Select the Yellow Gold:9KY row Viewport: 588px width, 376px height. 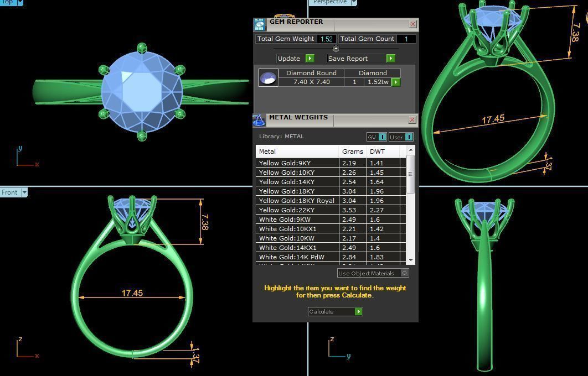pyautogui.click(x=331, y=163)
